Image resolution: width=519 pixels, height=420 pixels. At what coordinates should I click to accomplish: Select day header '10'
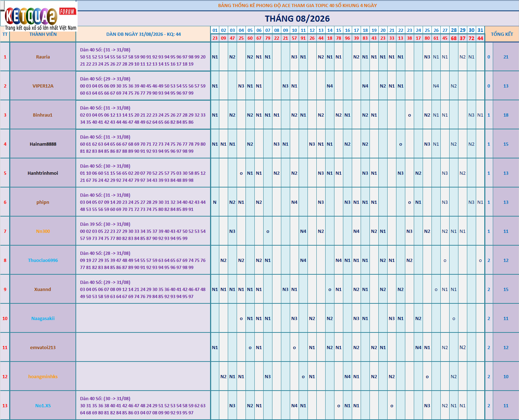pyautogui.click(x=294, y=30)
